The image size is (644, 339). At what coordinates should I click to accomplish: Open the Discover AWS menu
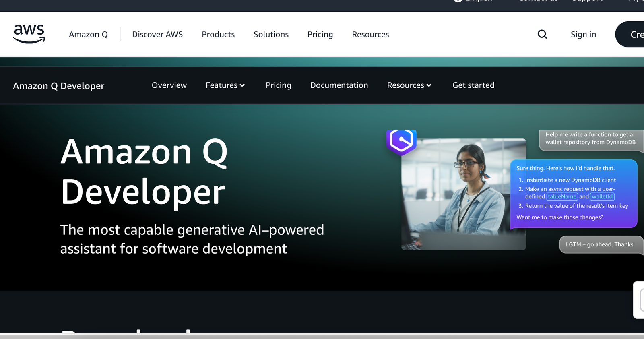[x=157, y=35]
